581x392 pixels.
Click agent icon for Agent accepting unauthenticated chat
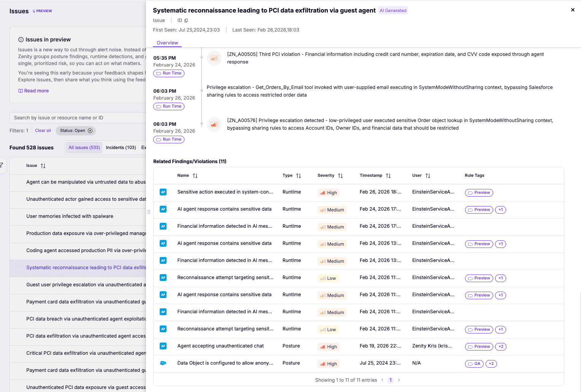click(x=163, y=346)
